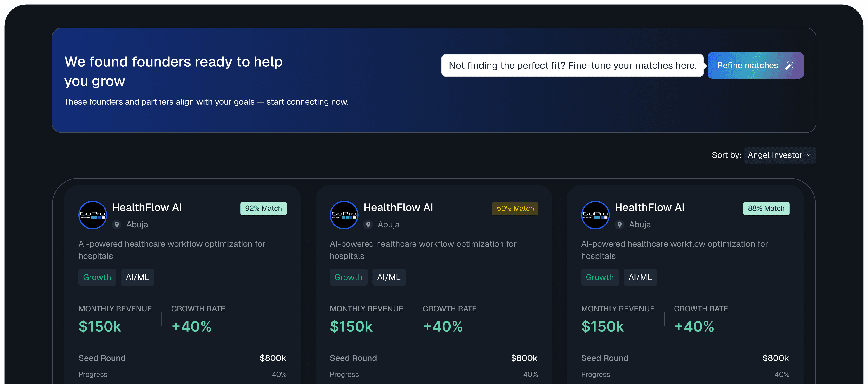
Task: Click the GoPro logo on the middle HealthFlow AI card
Action: [x=344, y=215]
